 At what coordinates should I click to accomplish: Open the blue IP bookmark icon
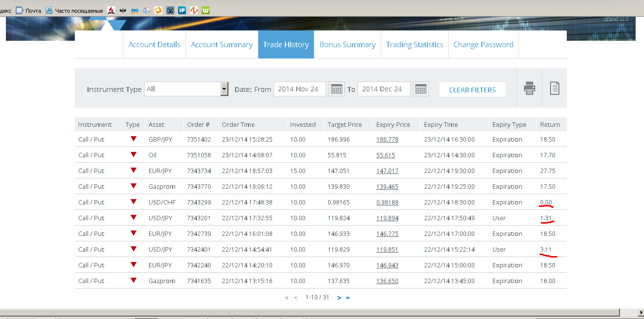[182, 10]
